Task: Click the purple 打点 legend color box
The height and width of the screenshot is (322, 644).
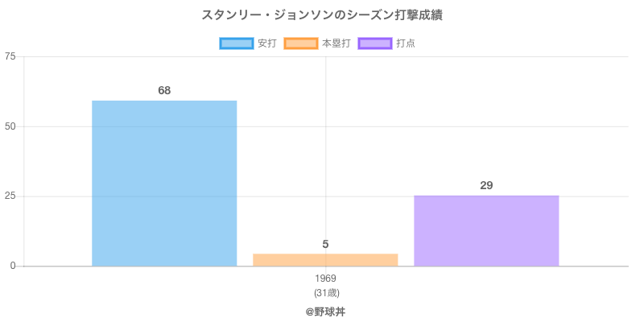Action: (374, 43)
